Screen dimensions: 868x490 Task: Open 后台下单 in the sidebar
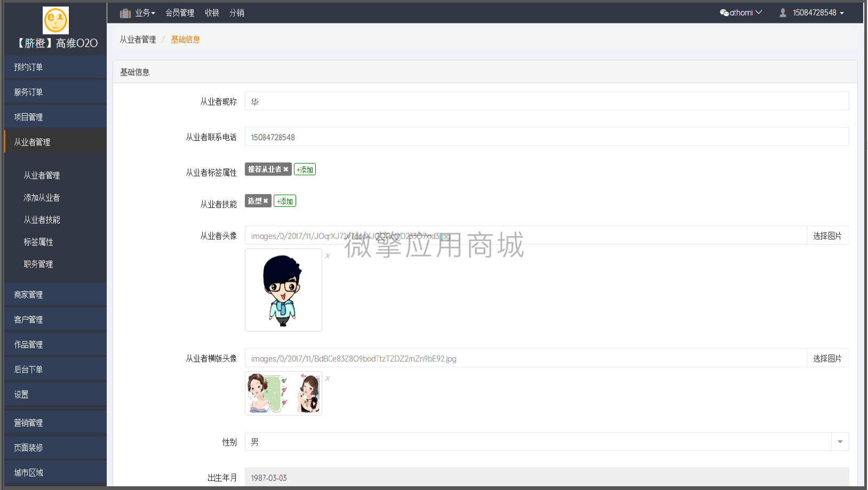click(x=55, y=369)
